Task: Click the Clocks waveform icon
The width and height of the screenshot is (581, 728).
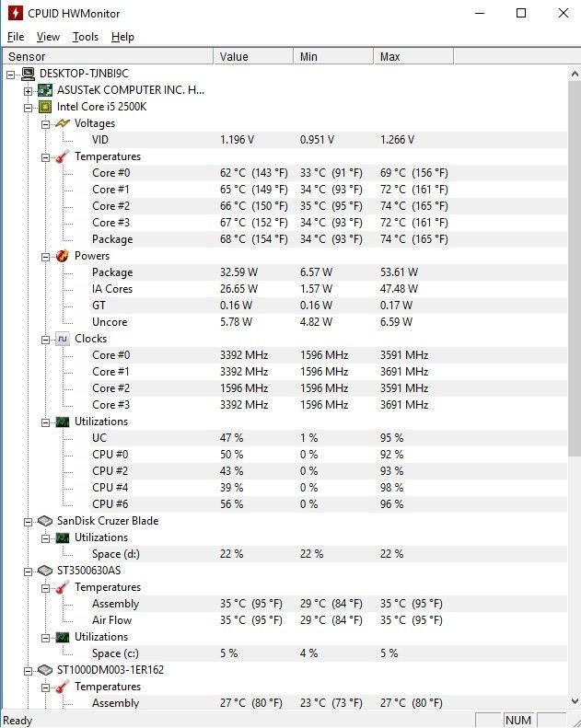Action: [x=63, y=339]
